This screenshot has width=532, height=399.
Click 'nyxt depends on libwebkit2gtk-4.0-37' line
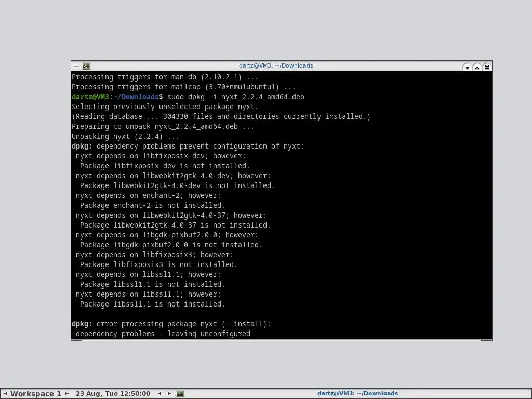click(x=171, y=215)
